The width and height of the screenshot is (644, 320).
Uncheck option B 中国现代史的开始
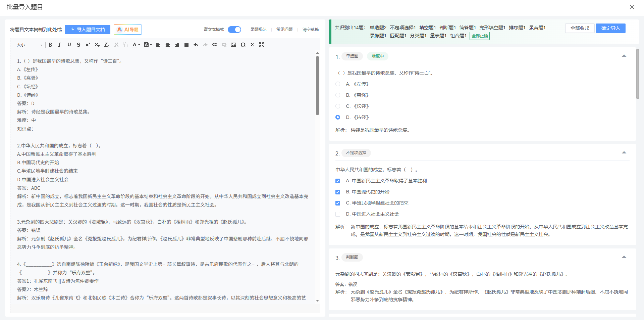tap(338, 192)
